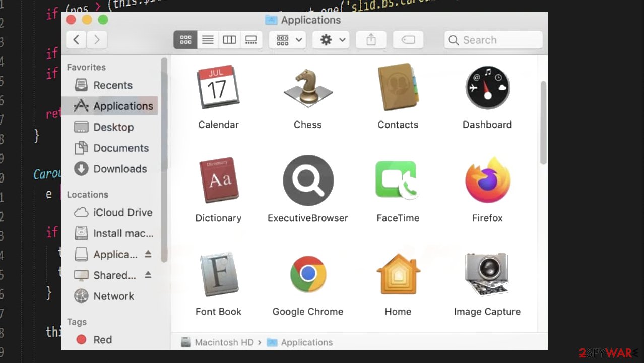
Task: Click Macintosh HD in the path bar
Action: tap(218, 342)
